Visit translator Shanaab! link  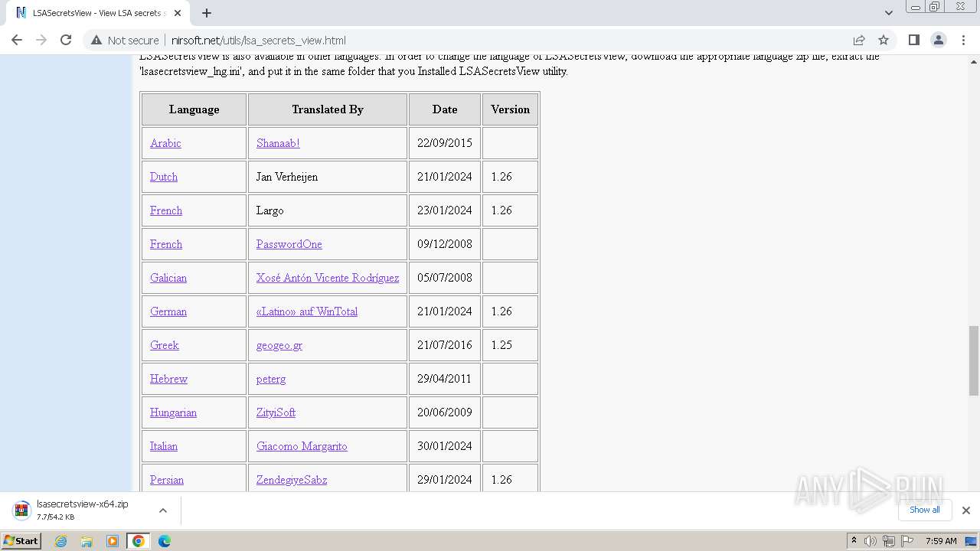(278, 143)
